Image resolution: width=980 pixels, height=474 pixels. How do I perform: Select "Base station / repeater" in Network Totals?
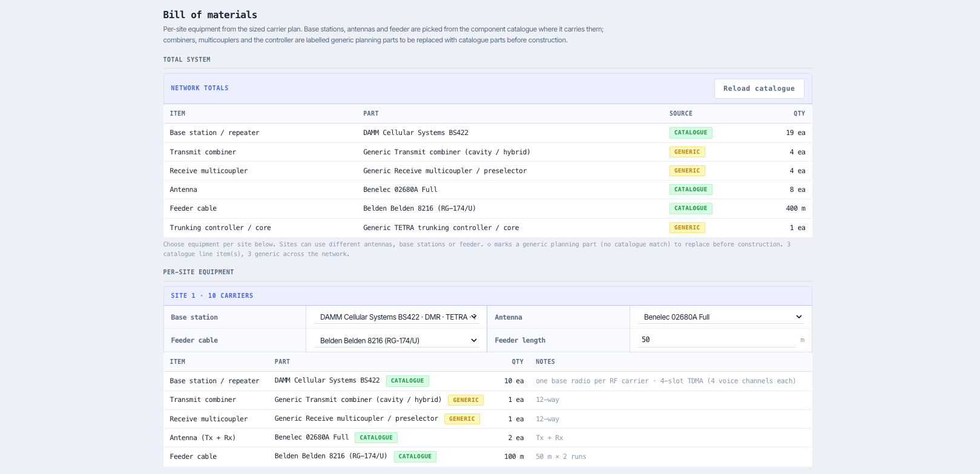tap(214, 133)
